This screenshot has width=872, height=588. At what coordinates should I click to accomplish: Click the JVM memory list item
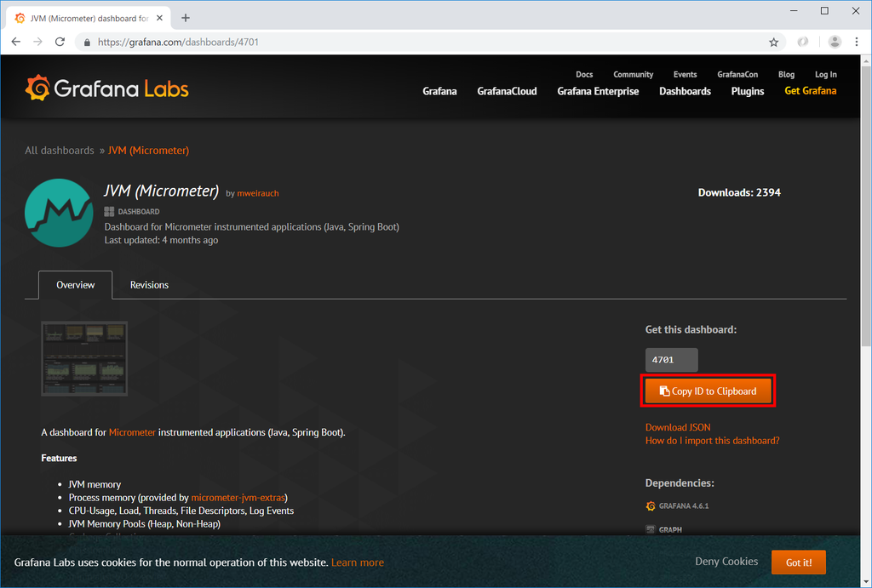95,485
